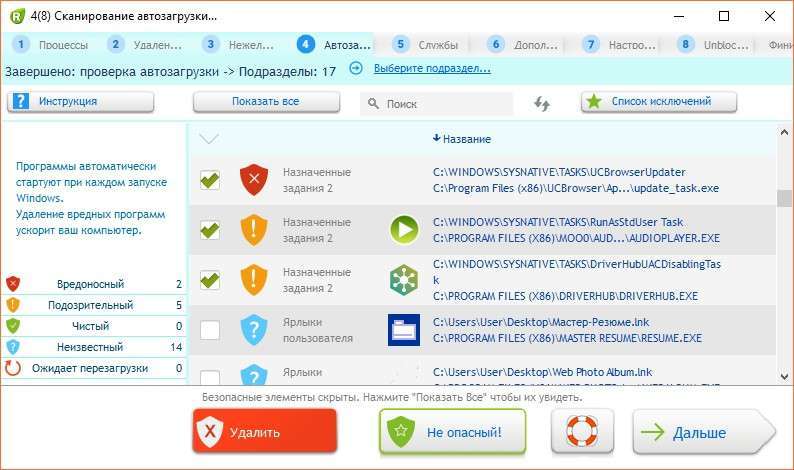The image size is (794, 470).
Task: Click the Master Resume folder program icon
Action: pos(404,330)
